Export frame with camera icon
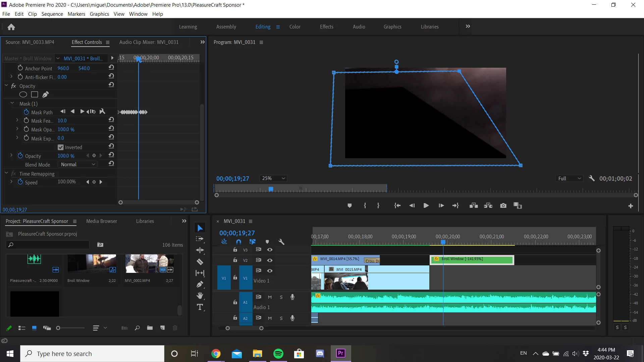The image size is (644, 362). 503,205
